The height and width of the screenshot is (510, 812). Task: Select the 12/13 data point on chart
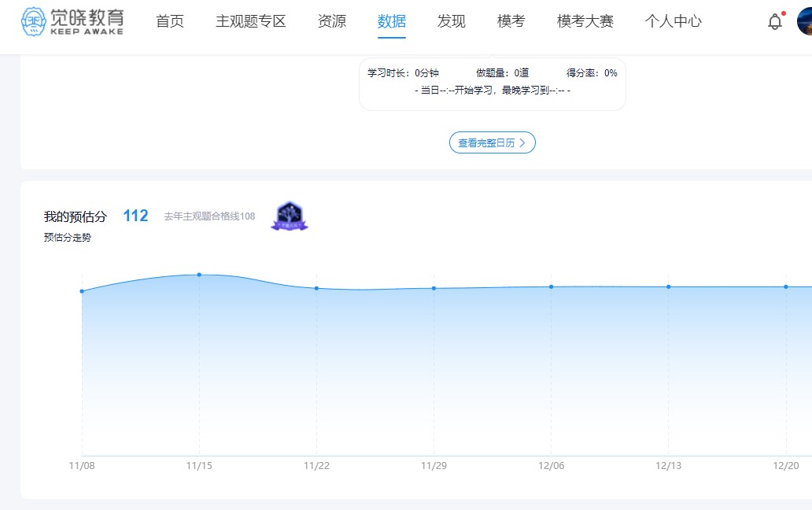coord(669,286)
